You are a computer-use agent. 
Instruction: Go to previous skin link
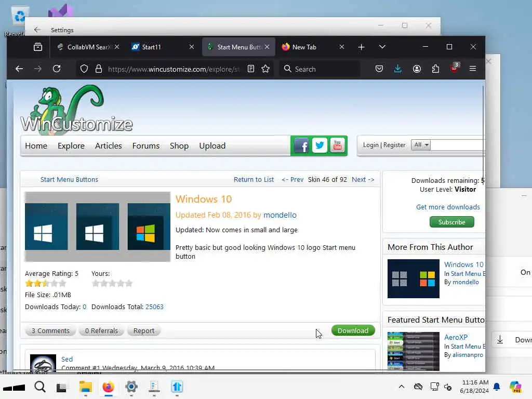[x=292, y=179]
